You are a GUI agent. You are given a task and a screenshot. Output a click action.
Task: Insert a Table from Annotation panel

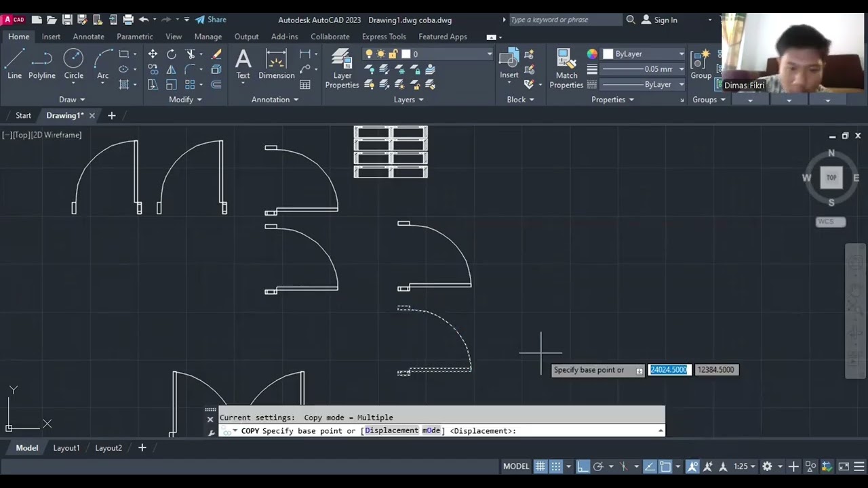click(x=305, y=85)
